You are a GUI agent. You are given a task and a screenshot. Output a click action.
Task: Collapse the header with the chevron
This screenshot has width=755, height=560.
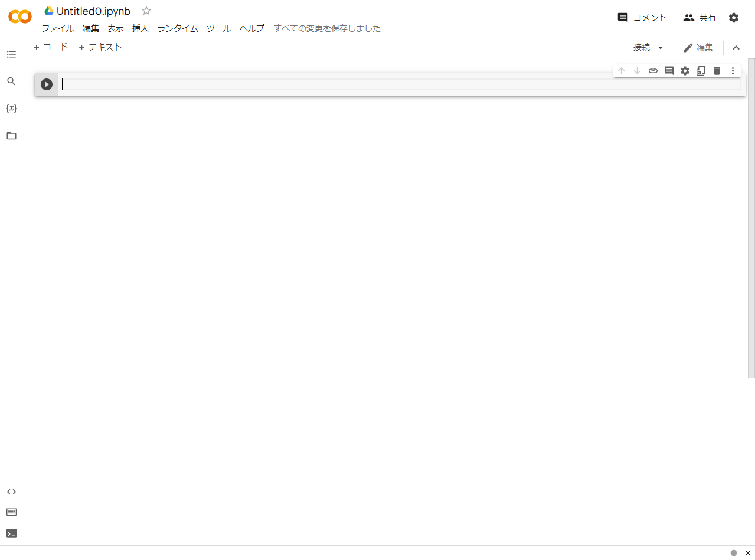coord(736,48)
